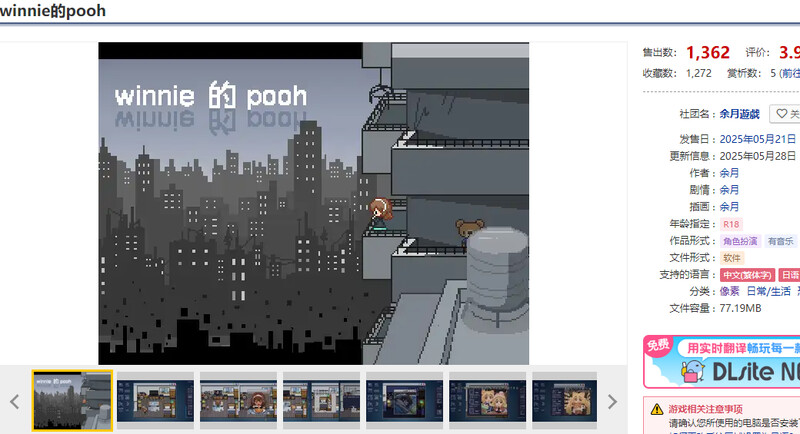Viewport: 800px width, 434px height.
Task: Open release date link 2025年05月21日
Action: [758, 139]
